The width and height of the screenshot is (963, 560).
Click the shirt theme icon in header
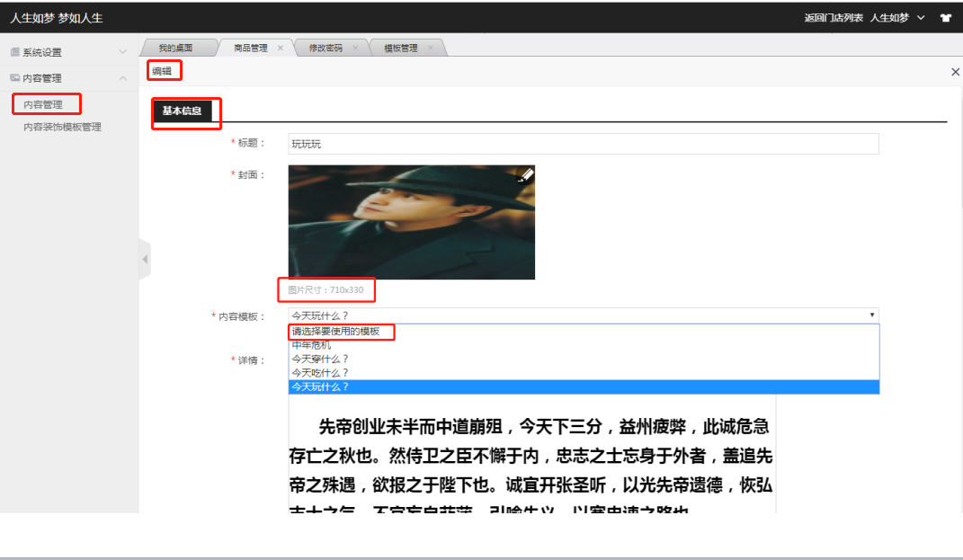(x=945, y=17)
